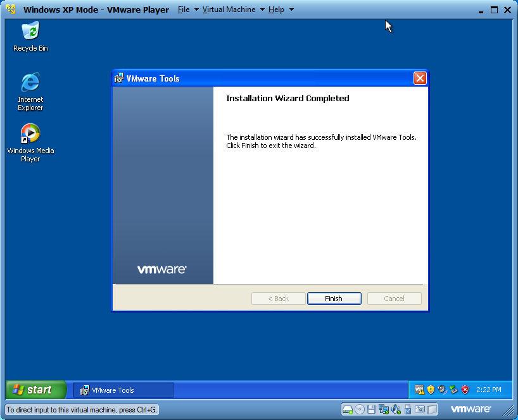Click the hard disk device status icon
This screenshot has width=518, height=420.
point(348,409)
